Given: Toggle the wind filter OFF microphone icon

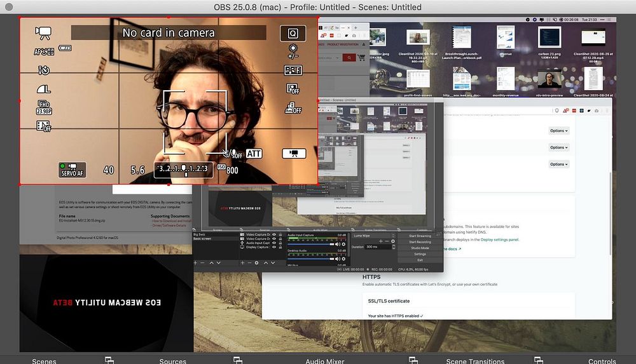Looking at the screenshot, I should (x=233, y=154).
